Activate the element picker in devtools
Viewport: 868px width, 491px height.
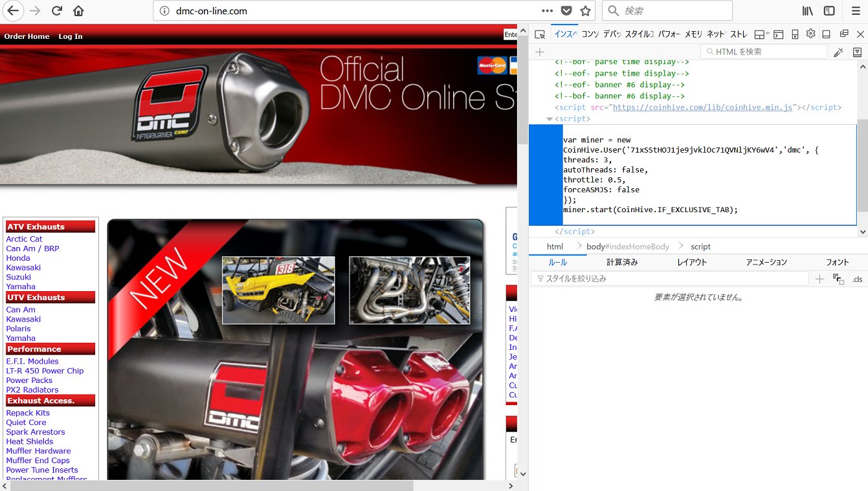[x=540, y=34]
